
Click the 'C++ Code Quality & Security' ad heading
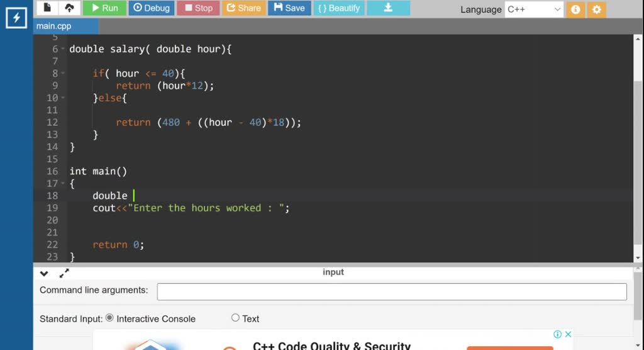tap(332, 346)
